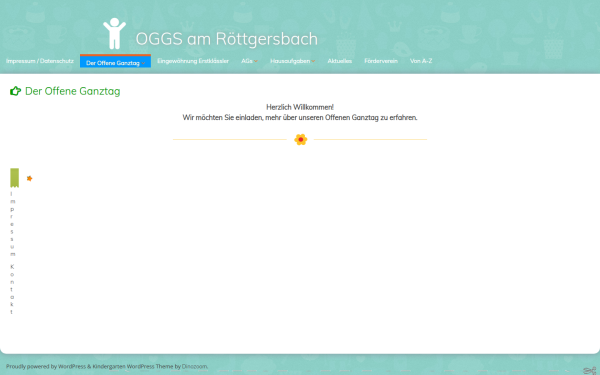Navigate to Aktuelles page
The image size is (600, 375).
[x=339, y=61]
